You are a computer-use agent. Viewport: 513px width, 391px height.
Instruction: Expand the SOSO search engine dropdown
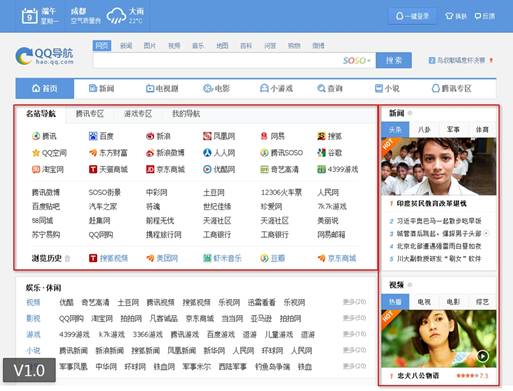pos(357,60)
